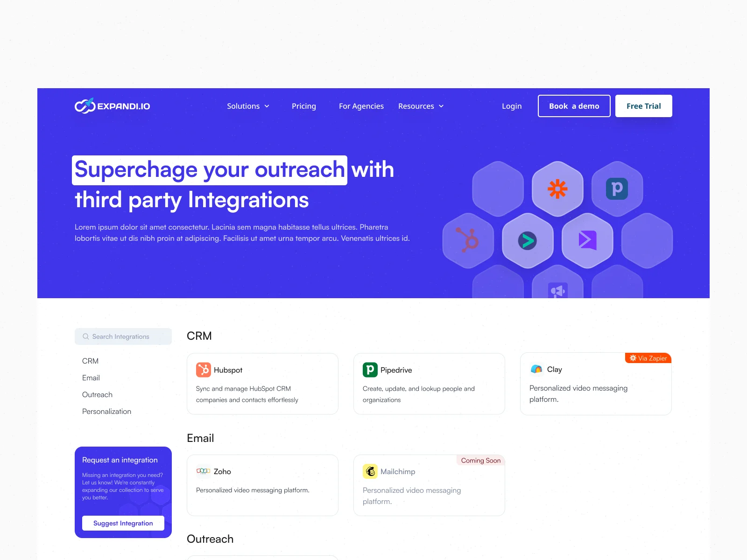The height and width of the screenshot is (560, 747).
Task: Click the Zoho card logo icon
Action: [203, 471]
